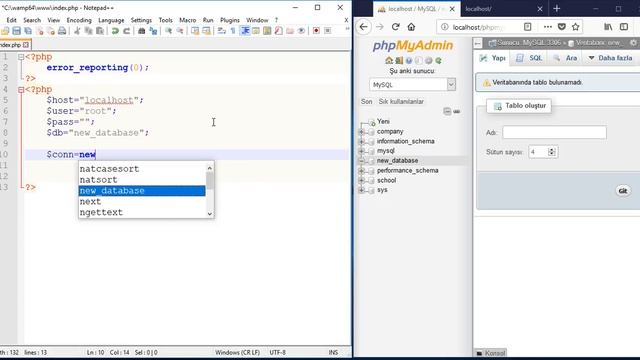The width and height of the screenshot is (640, 360).
Task: Click the Record Macro red dot icon
Action: click(x=316, y=31)
